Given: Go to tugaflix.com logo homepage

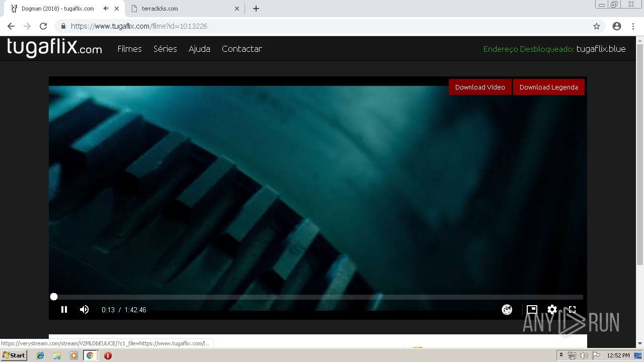Looking at the screenshot, I should coord(54,48).
